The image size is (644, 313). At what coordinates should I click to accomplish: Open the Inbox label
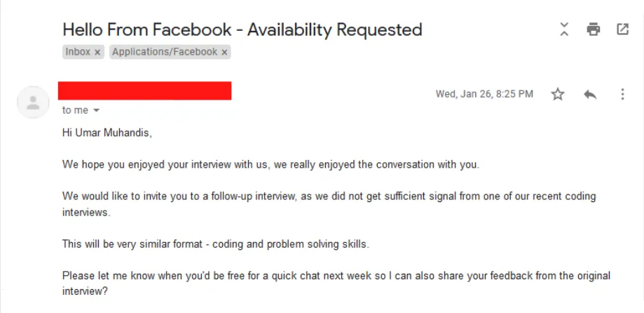pyautogui.click(x=78, y=52)
